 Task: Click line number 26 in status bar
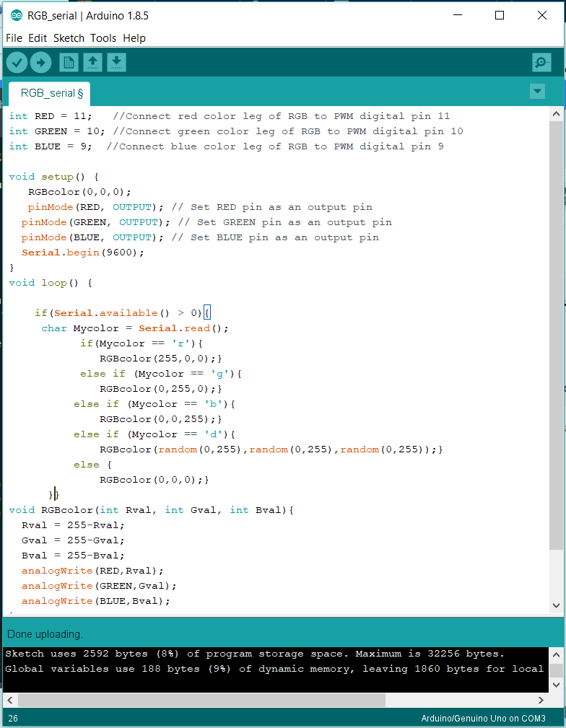[x=13, y=718]
